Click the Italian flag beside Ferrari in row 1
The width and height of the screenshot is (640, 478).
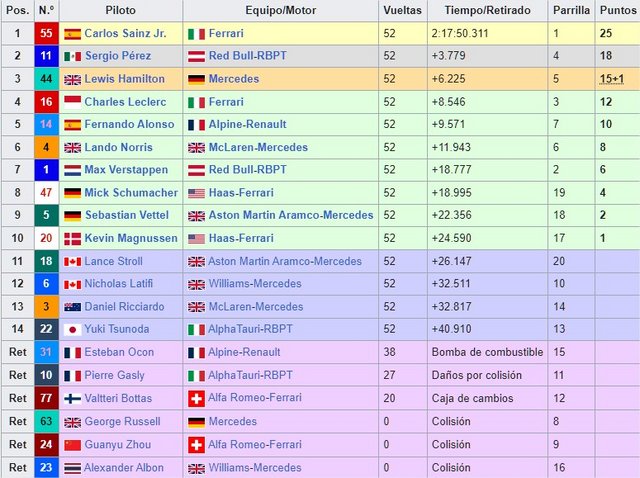196,34
